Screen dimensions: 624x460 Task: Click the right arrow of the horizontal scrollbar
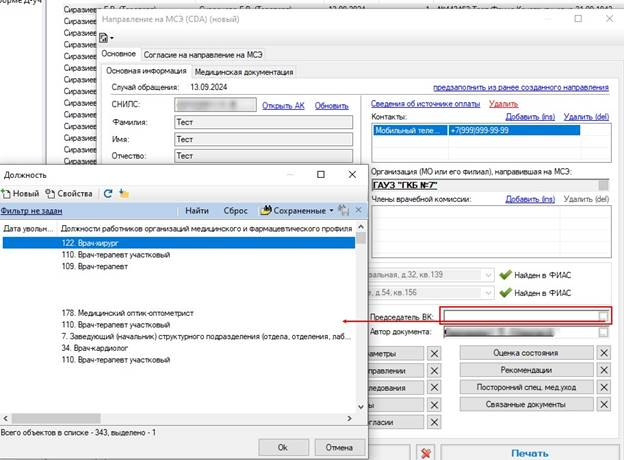point(349,419)
